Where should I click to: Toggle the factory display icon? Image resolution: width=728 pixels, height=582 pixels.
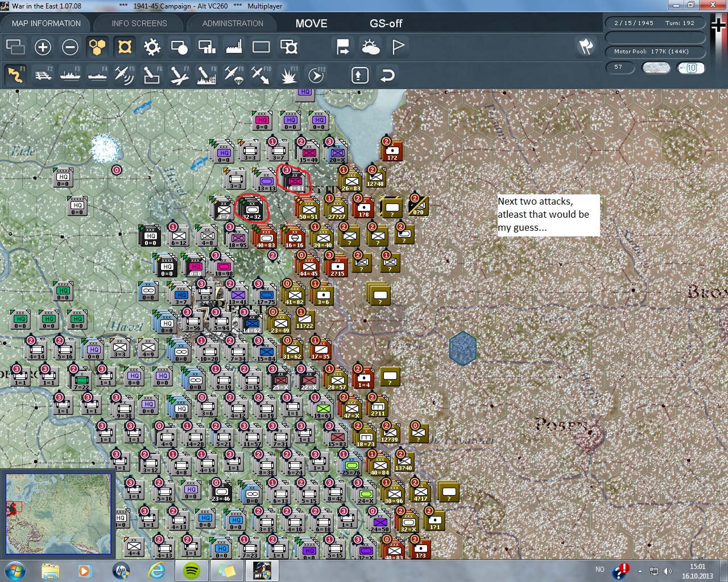point(234,47)
